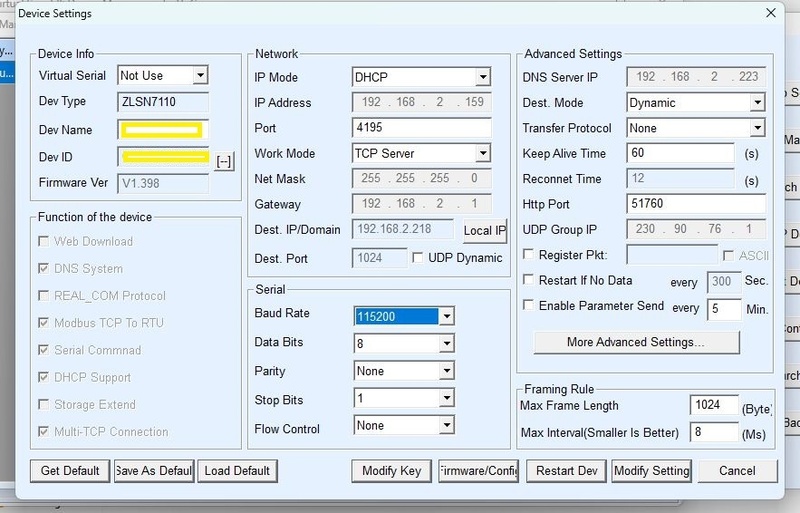
Task: Toggle the ASCII checkbox
Action: pos(729,255)
